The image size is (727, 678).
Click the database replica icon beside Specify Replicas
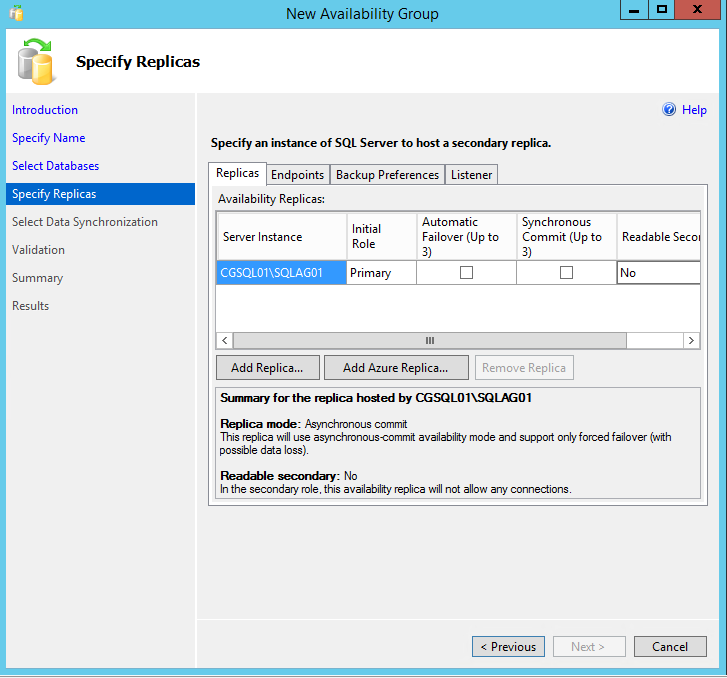[36, 62]
